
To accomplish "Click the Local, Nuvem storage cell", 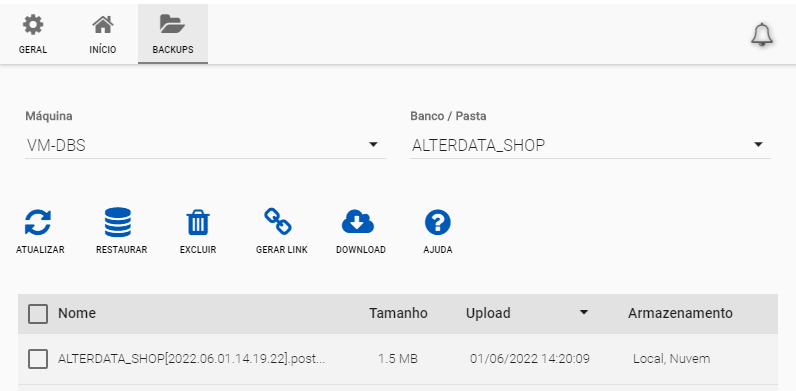I will tap(671, 359).
